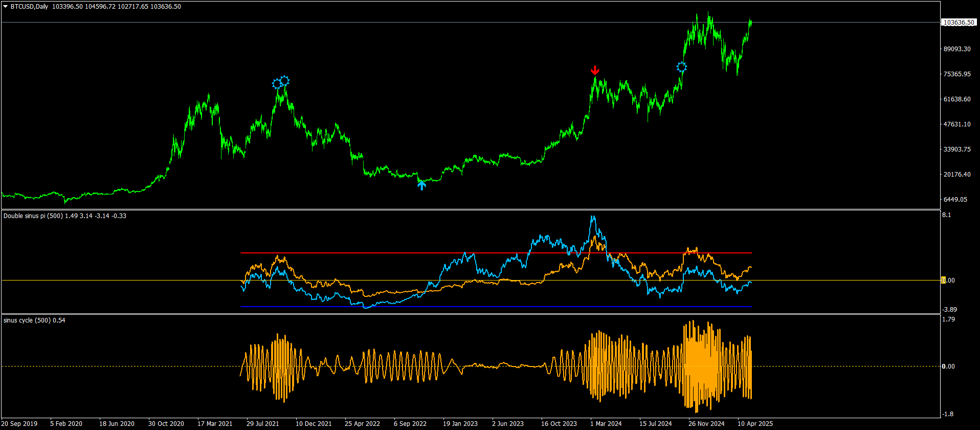This screenshot has height=430, width=980.
Task: Click the 61638.60 price axis label
Action: pyautogui.click(x=957, y=99)
